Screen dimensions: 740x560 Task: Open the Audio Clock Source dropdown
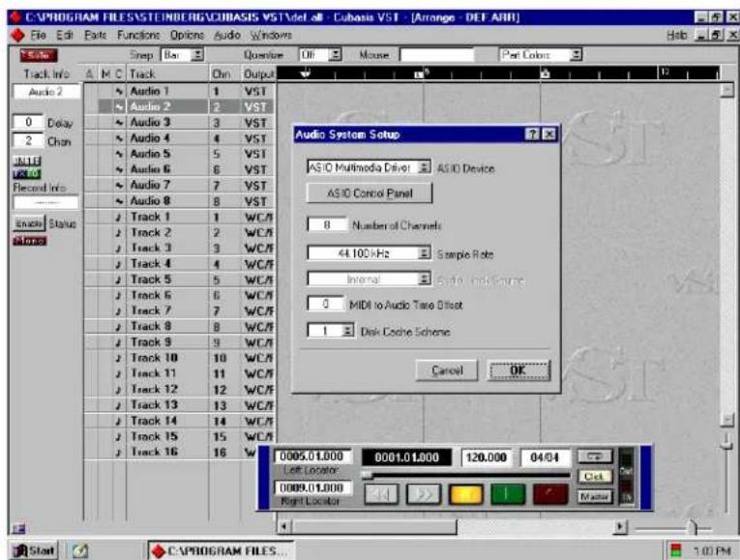tap(425, 279)
